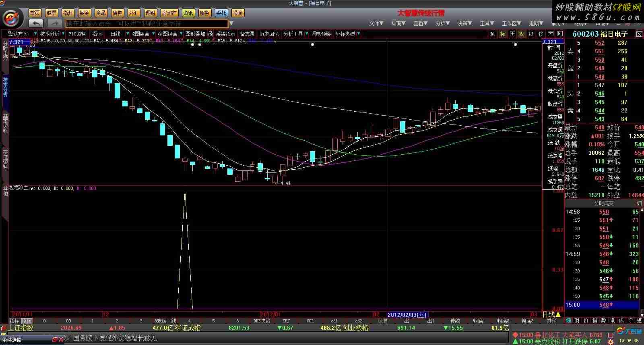Toggle the 权 rights-adjust icon
Image resolution: width=644 pixels, height=345 pixels.
click(521, 34)
